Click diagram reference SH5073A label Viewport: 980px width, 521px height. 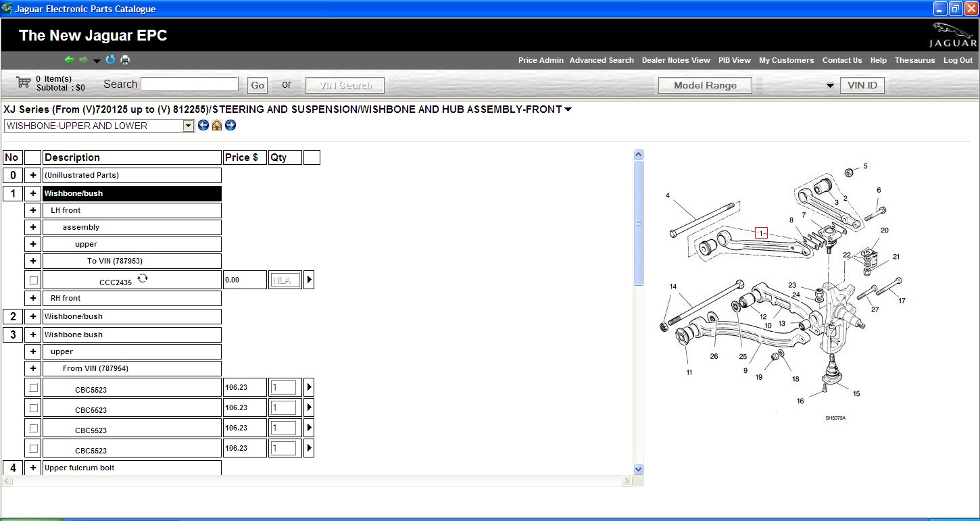coord(835,418)
